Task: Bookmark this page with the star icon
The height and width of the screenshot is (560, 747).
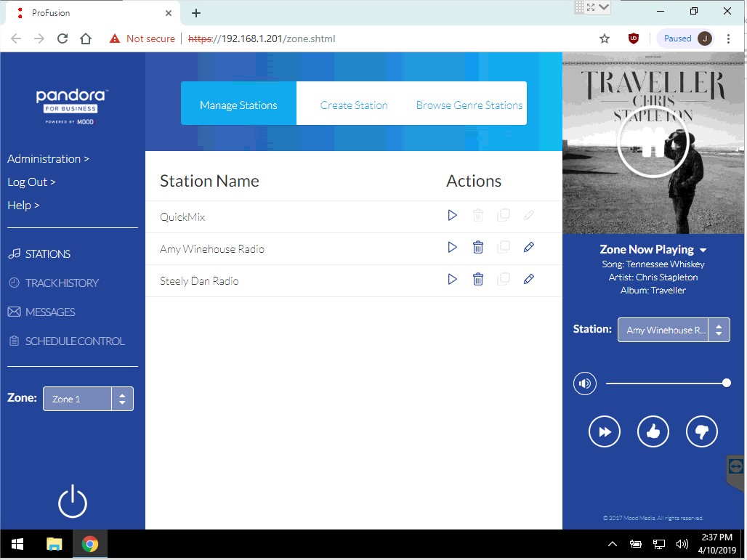Action: click(x=605, y=38)
